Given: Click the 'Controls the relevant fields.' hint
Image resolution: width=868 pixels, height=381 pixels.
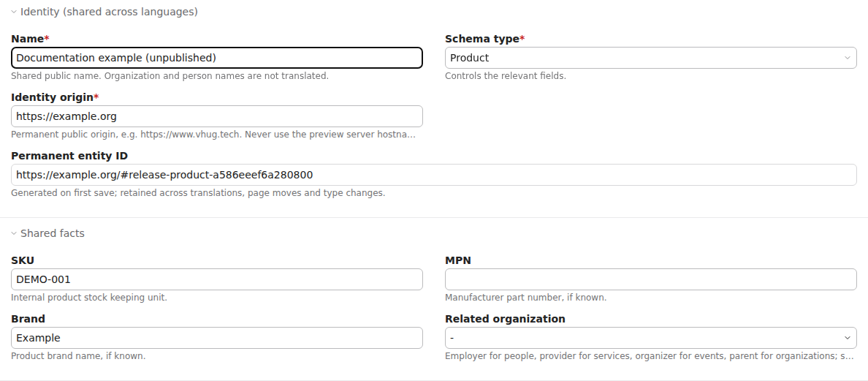Looking at the screenshot, I should pyautogui.click(x=506, y=76).
